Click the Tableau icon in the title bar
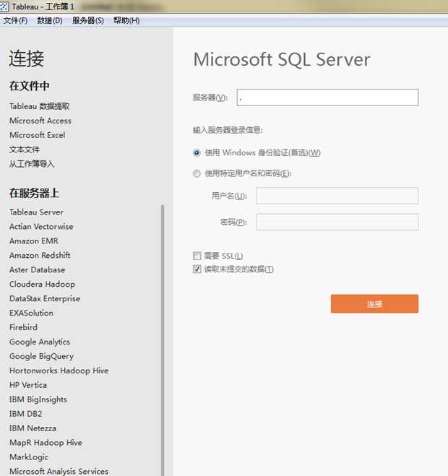448x476 pixels. [x=4, y=7]
